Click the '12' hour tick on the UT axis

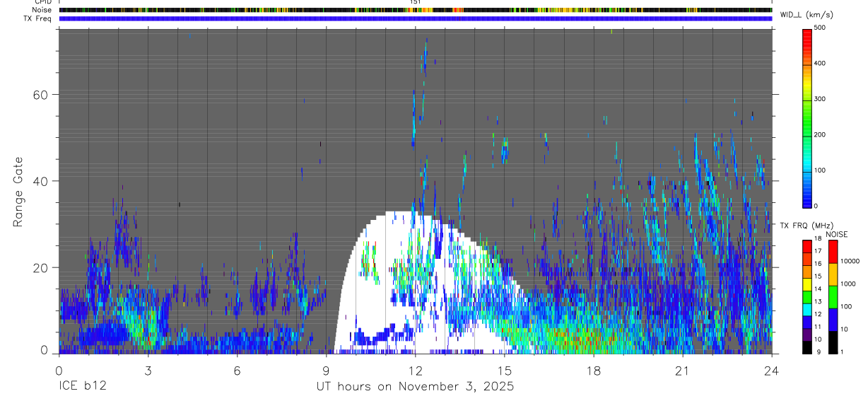tap(416, 371)
